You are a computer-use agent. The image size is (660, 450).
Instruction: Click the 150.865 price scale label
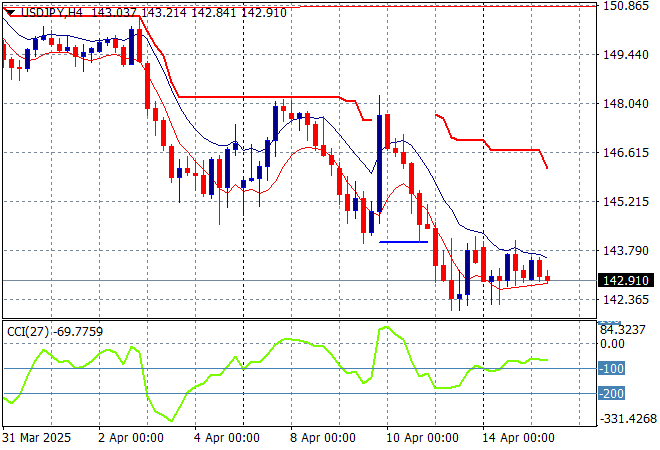point(626,6)
